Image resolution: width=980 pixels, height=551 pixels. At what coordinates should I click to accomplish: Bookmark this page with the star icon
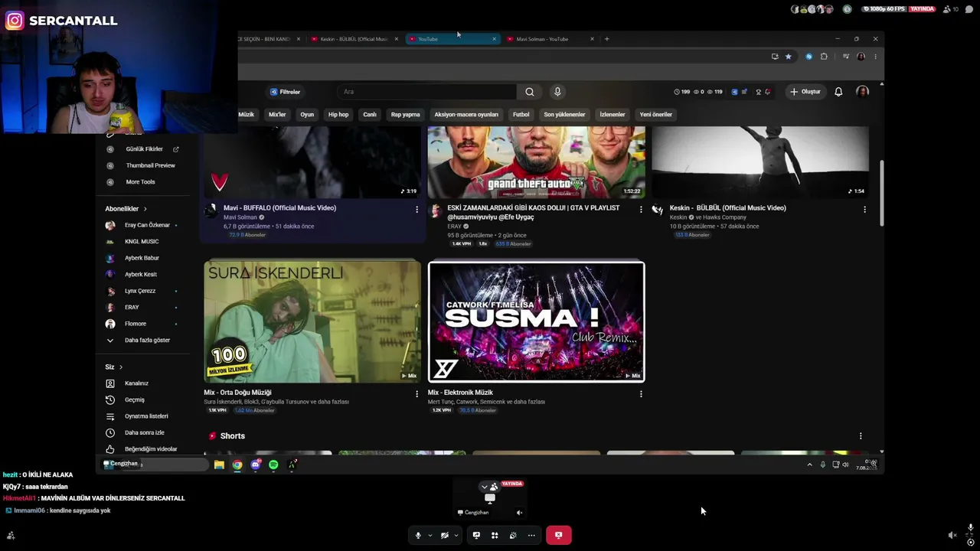tap(788, 57)
